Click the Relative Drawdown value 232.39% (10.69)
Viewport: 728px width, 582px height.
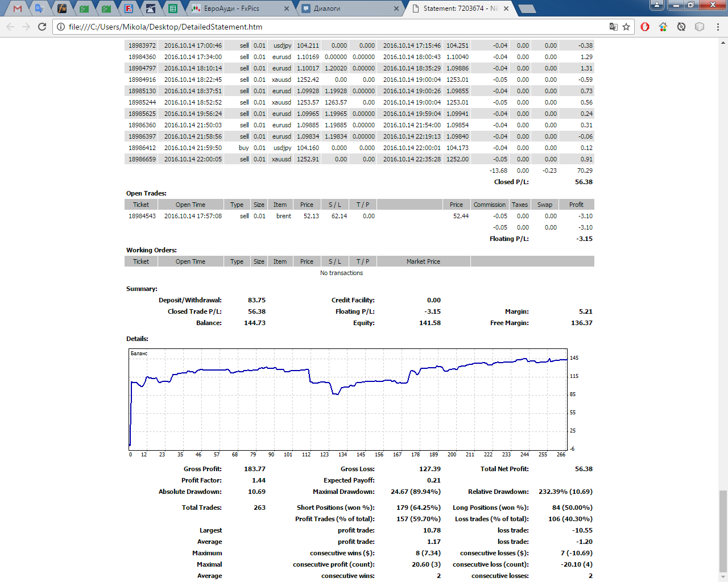pyautogui.click(x=565, y=492)
